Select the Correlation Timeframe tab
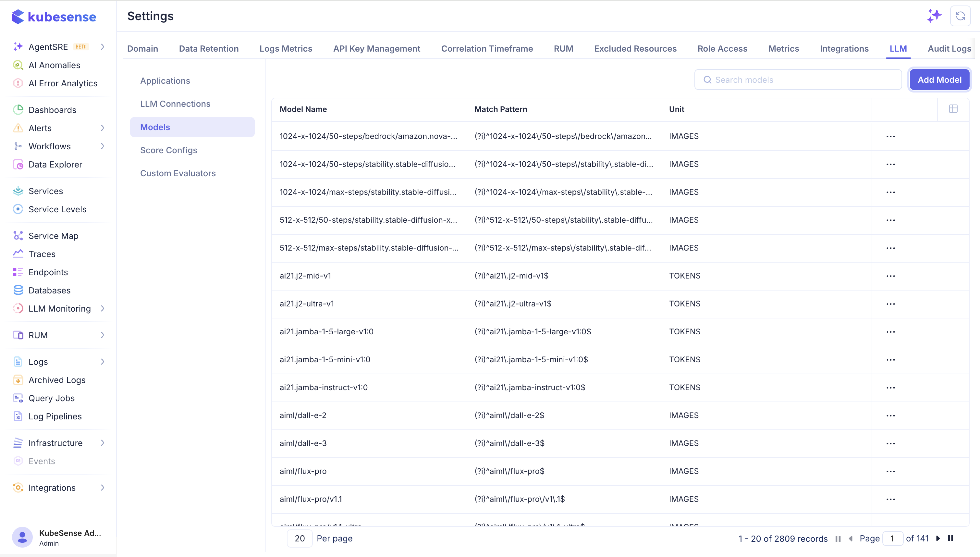 [487, 49]
